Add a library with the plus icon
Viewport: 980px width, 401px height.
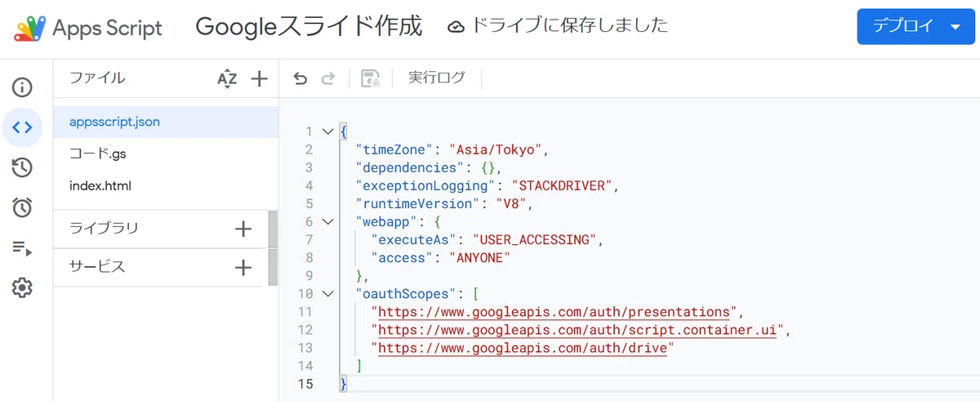tap(243, 229)
